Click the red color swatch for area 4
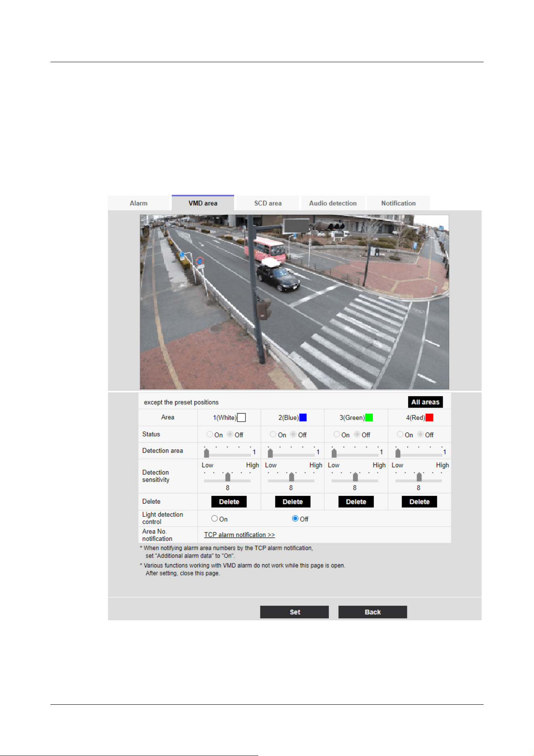Screen dimensions: 534x756 [429, 418]
